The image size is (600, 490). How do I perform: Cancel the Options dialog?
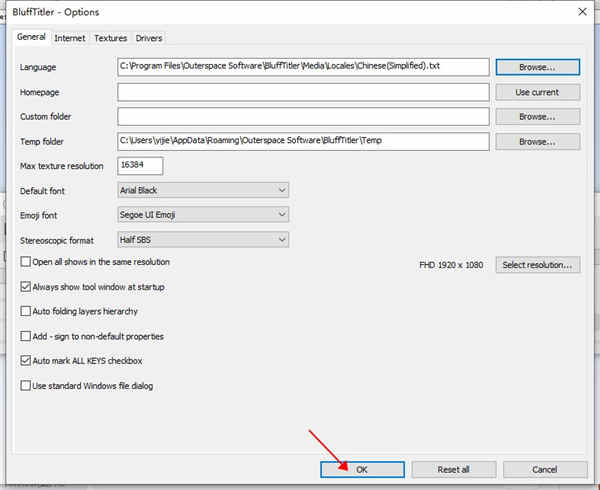click(545, 469)
